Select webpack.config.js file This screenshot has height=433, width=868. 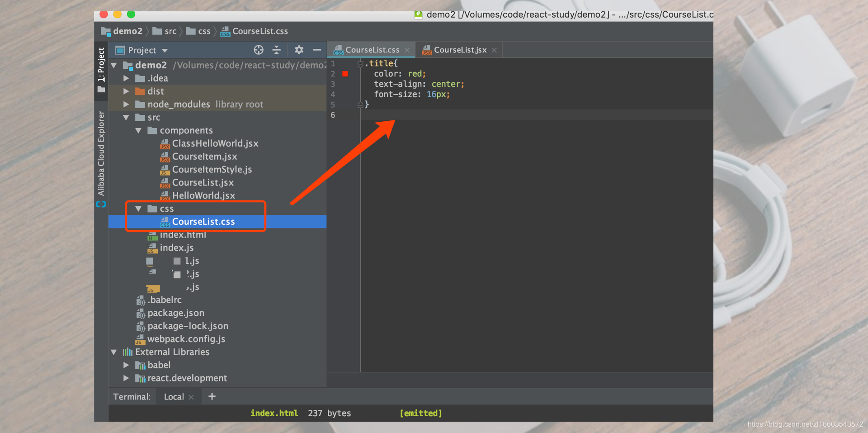(x=186, y=339)
